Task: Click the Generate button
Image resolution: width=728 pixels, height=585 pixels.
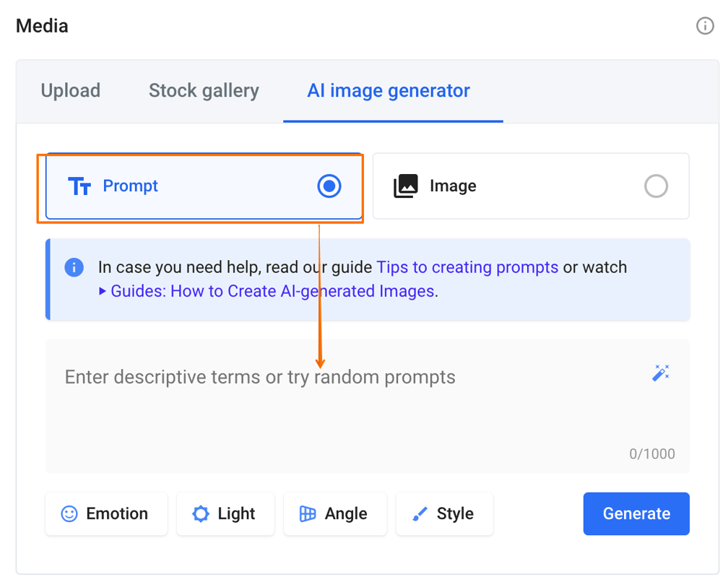Action: point(636,513)
